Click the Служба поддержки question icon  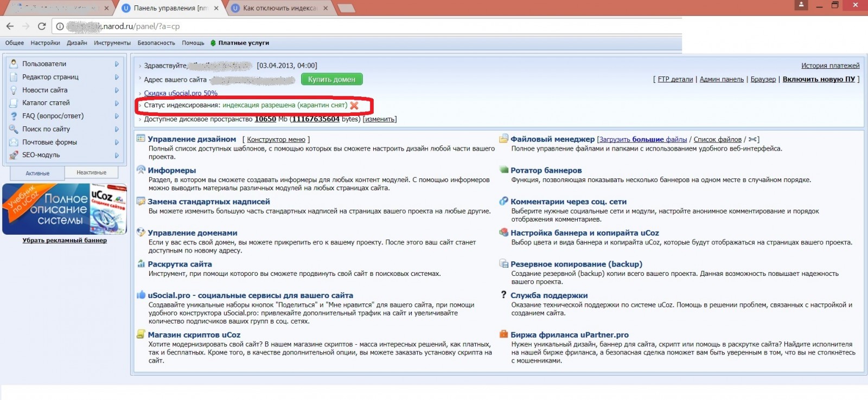(x=504, y=295)
